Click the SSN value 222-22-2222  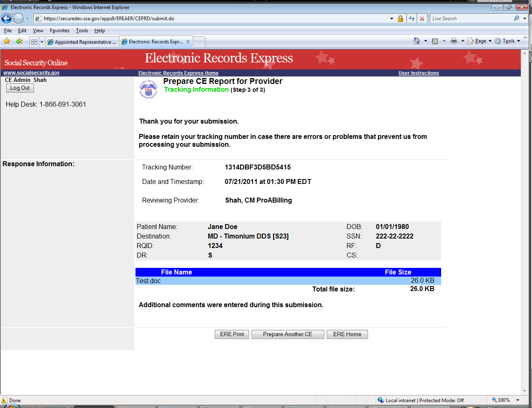click(394, 236)
